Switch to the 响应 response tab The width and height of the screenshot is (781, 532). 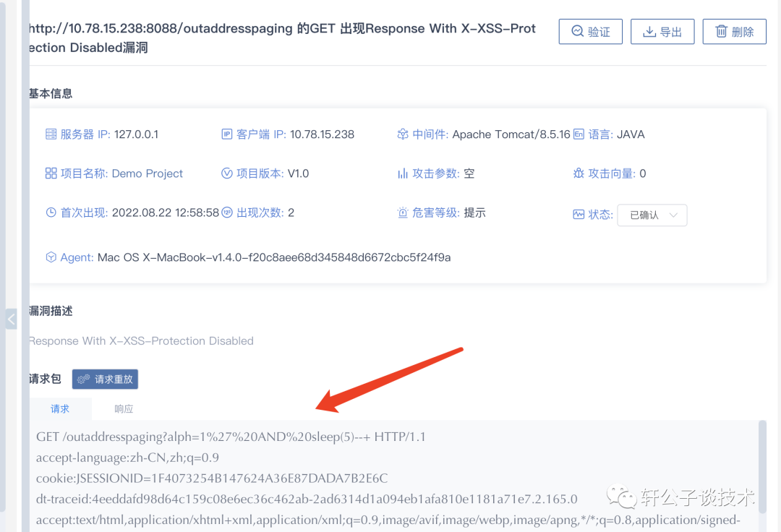pyautogui.click(x=124, y=408)
